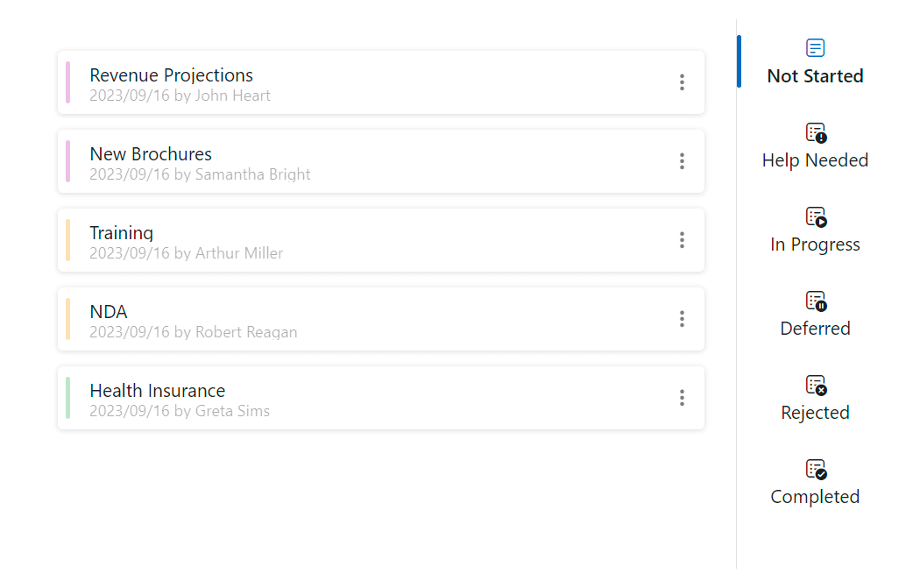920x588 pixels.
Task: Open the Revenue Projections three-dot menu
Action: (682, 82)
